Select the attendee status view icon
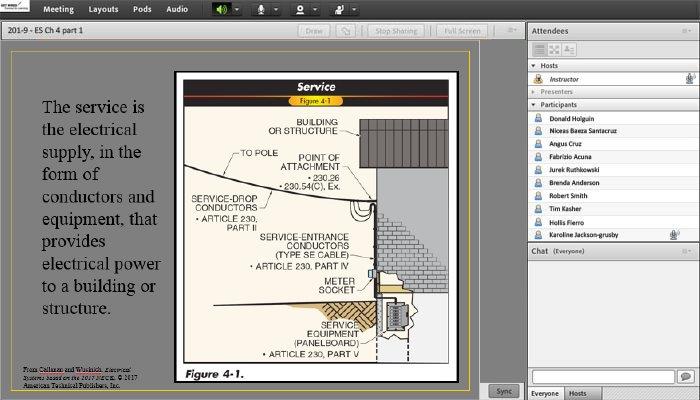 click(x=568, y=49)
